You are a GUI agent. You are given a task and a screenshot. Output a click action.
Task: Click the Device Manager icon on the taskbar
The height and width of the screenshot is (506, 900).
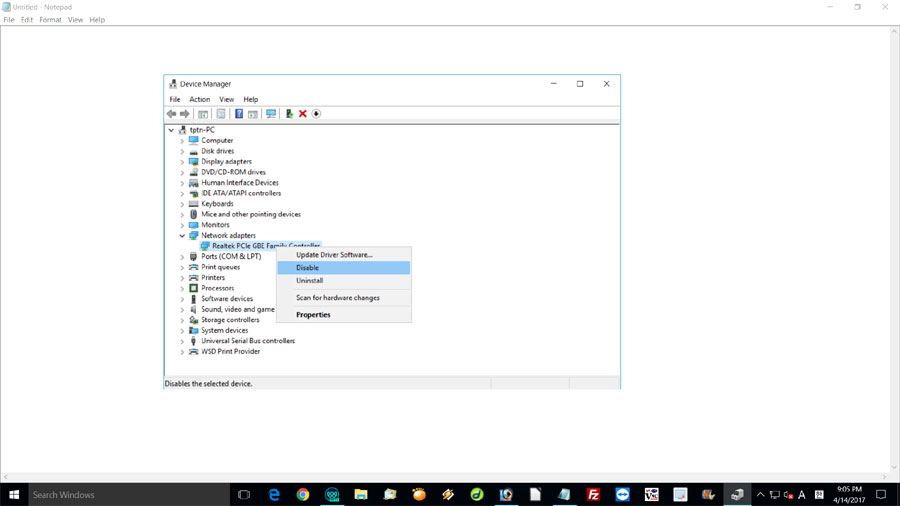738,495
